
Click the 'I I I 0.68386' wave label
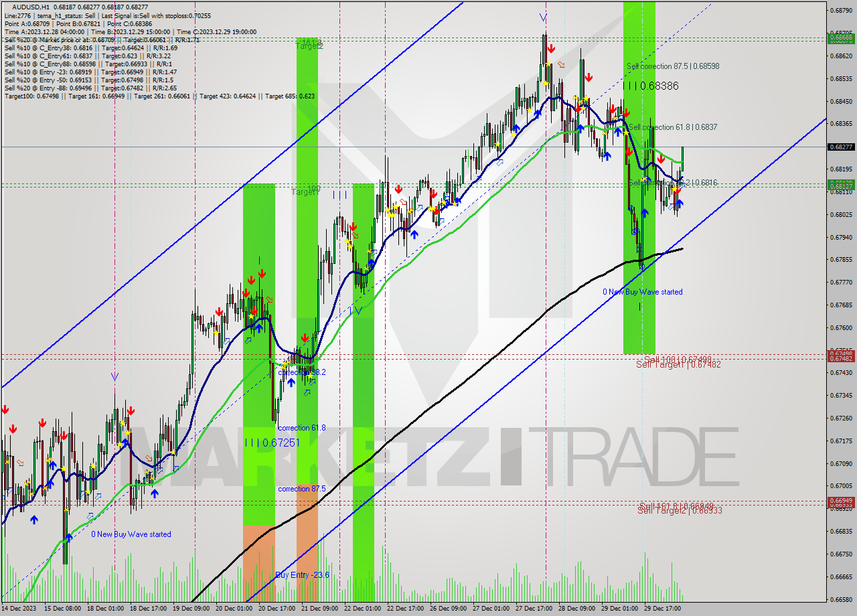[x=651, y=86]
